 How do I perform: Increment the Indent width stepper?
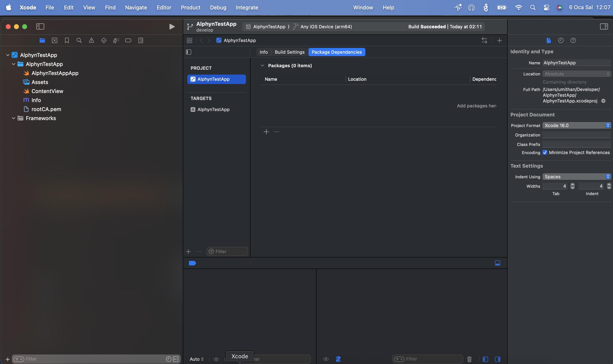(x=609, y=184)
